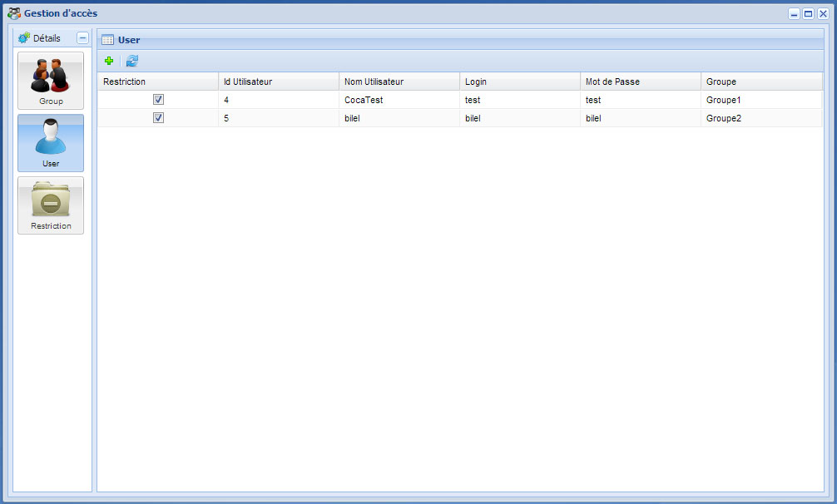Viewport: 837px width, 504px height.
Task: Maximize the Gestion d'accès window
Action: click(807, 13)
